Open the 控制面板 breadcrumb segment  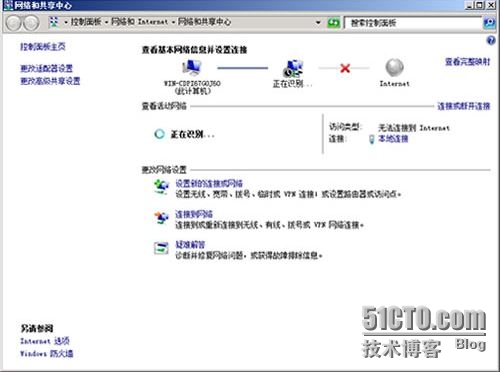pyautogui.click(x=86, y=22)
